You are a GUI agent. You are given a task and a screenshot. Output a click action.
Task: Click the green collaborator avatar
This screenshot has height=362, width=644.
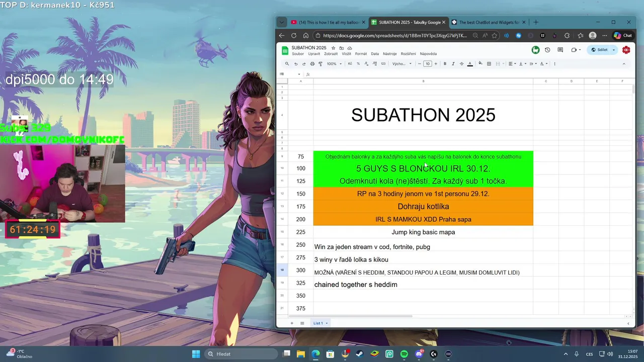pos(535,50)
